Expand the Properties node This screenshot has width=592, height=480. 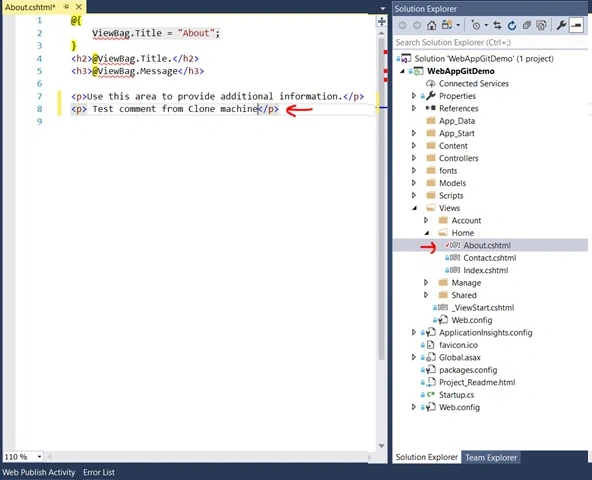[x=414, y=96]
